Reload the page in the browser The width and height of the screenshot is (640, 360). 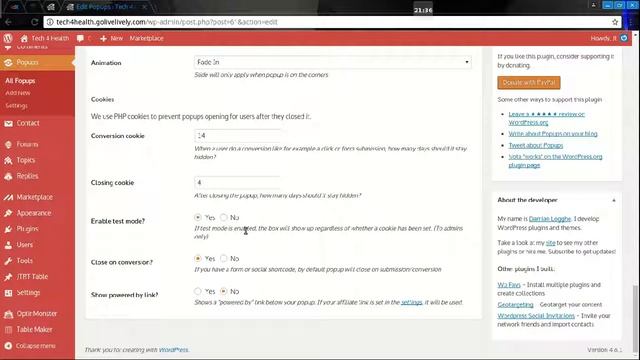[x=35, y=22]
